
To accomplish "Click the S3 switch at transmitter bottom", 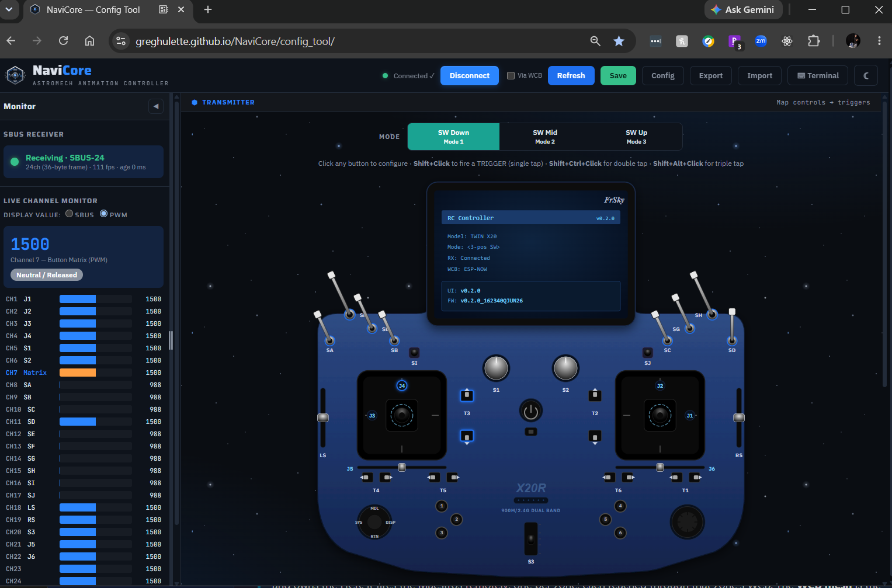I will (x=531, y=539).
